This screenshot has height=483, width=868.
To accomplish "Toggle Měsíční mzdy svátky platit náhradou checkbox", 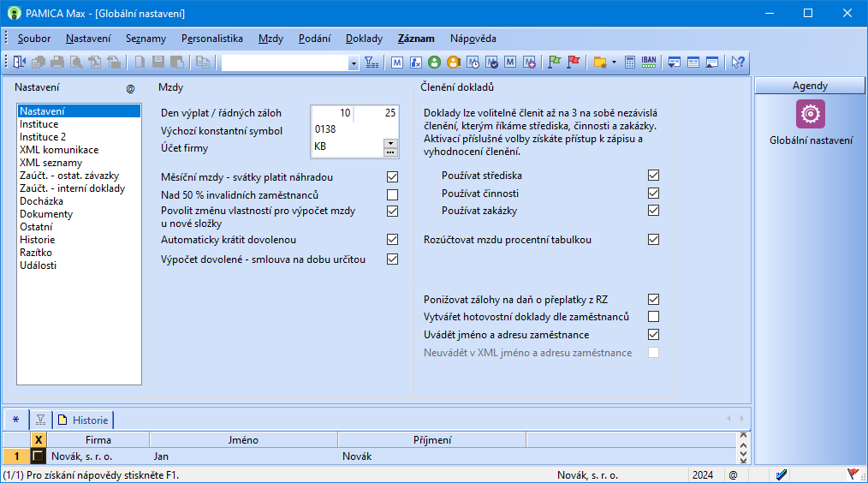I will (x=392, y=176).
